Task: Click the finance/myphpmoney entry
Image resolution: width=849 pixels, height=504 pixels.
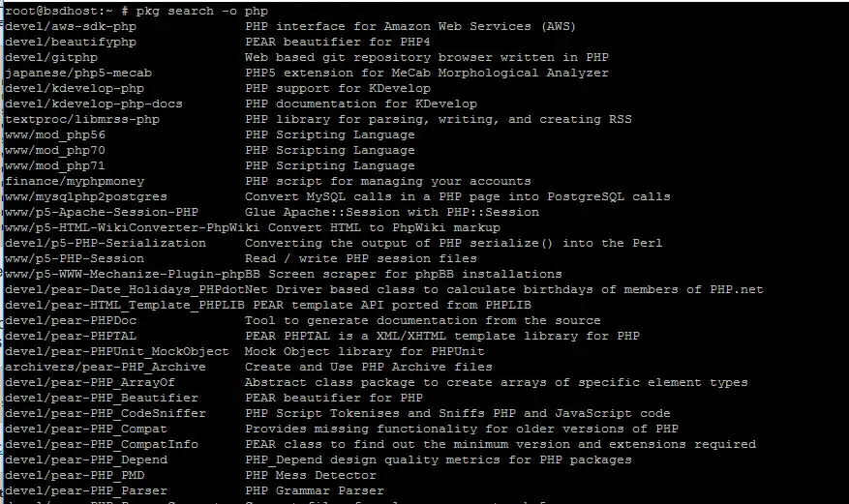Action: pyautogui.click(x=75, y=181)
